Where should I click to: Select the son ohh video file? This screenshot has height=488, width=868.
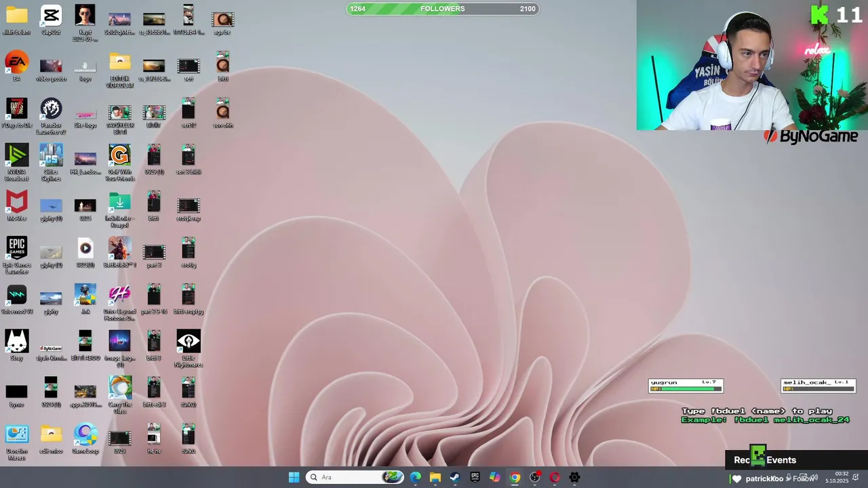tap(222, 113)
